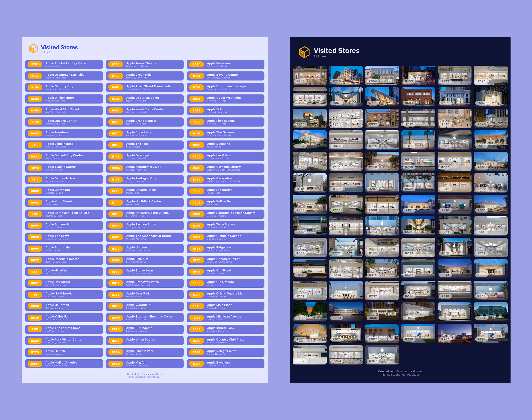Click the R284 store photo thumbnail
The height and width of the screenshot is (420, 532).
(x=454, y=333)
